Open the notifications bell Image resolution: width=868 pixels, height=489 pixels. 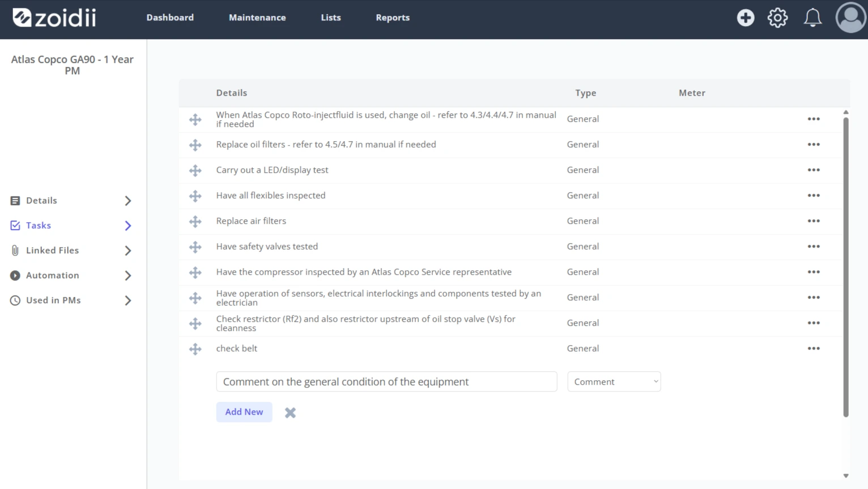812,18
